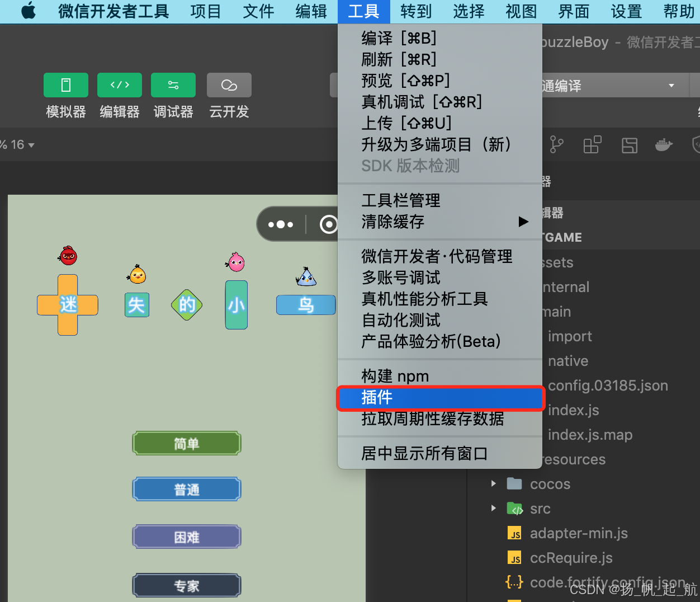The image size is (700, 602).
Task: Choose 升级为多端项目（新）
Action: (440, 144)
